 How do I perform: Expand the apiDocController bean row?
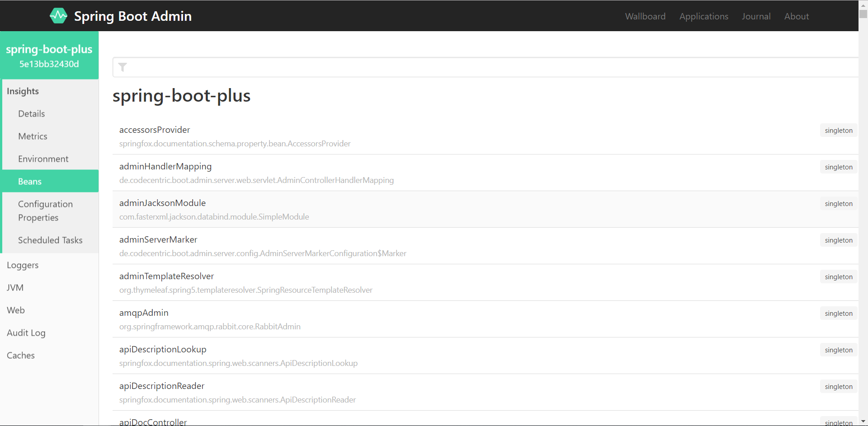coord(485,419)
